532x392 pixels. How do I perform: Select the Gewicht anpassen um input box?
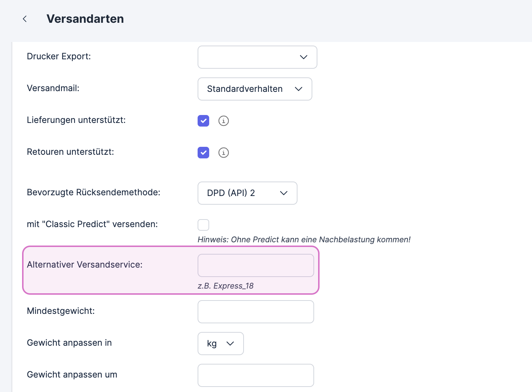256,375
